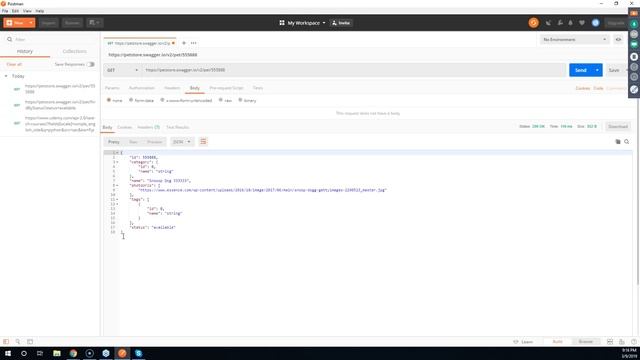Open the request Authorization tab
Viewport: 640px width, 360px height.
click(x=142, y=88)
